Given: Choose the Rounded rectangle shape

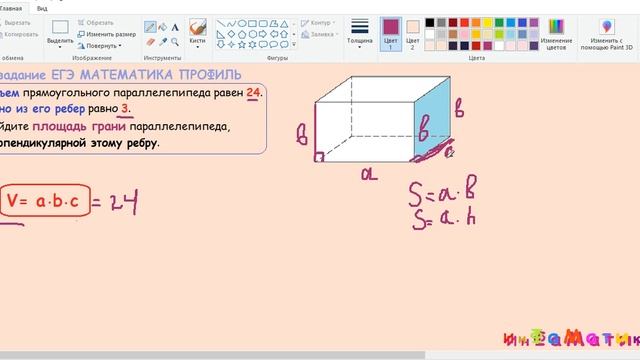Looking at the screenshot, I should click(x=263, y=24).
